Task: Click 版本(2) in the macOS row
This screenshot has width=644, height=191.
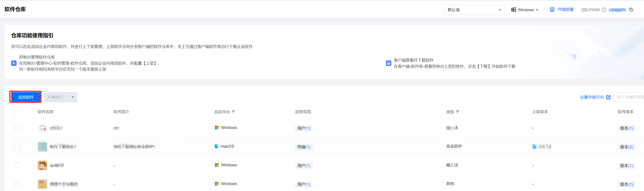Action: [x=626, y=147]
